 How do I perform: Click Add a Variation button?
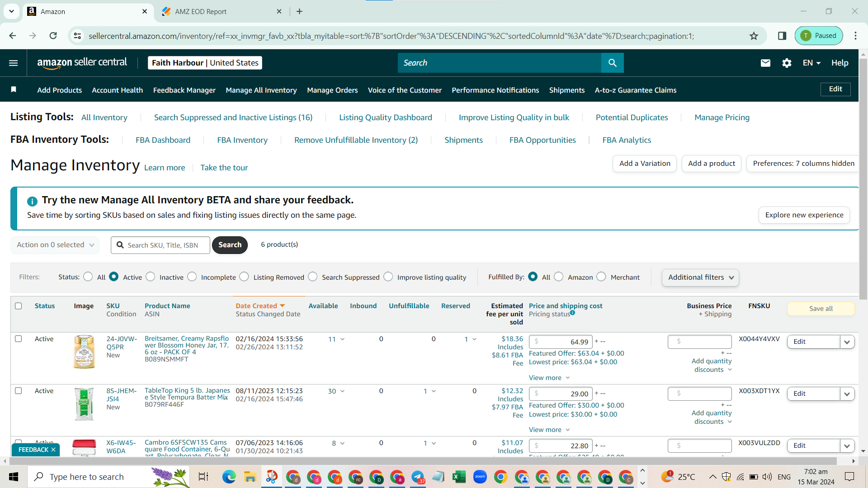[x=645, y=164]
